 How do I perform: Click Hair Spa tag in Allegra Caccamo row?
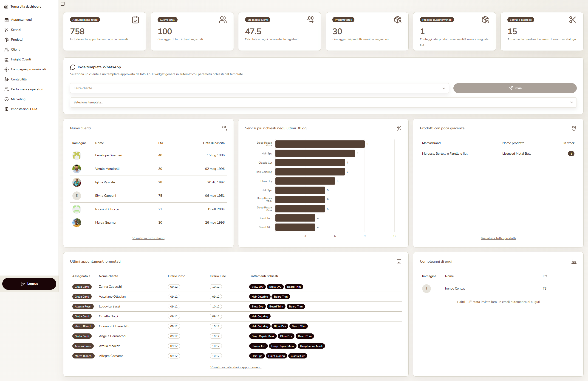point(257,356)
